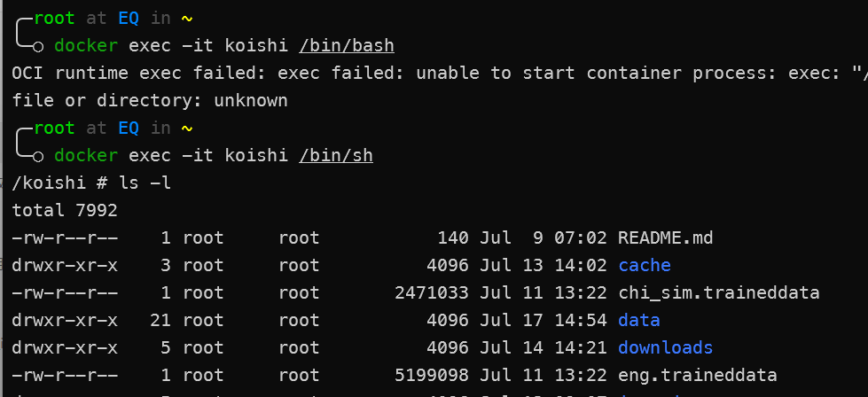This screenshot has width=868, height=397.
Task: Click the yellow tilde in second prompt
Action: pyautogui.click(x=186, y=128)
